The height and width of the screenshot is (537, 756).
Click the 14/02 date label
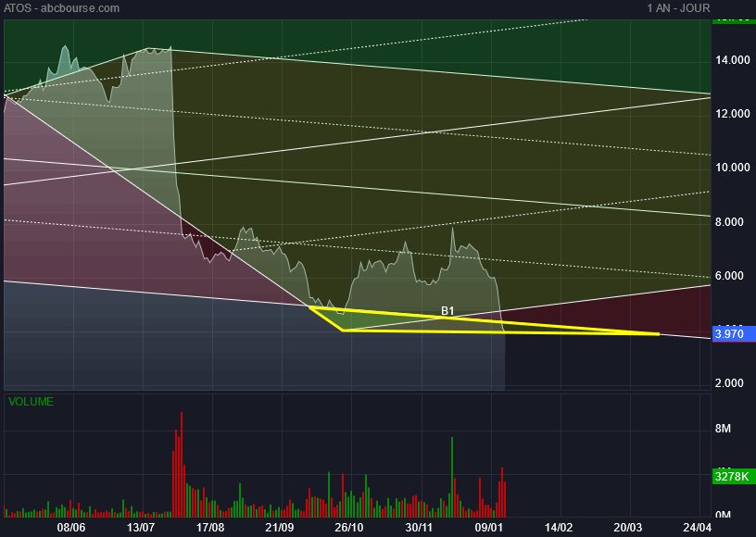[x=559, y=528]
